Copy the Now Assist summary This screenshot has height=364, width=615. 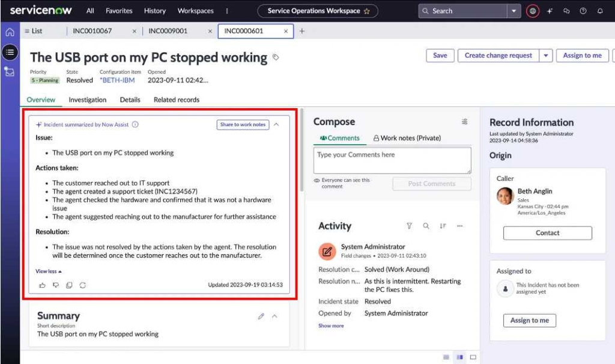point(69,285)
